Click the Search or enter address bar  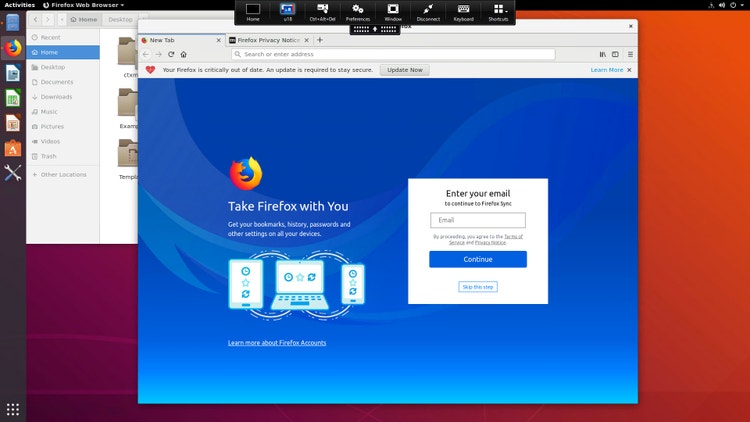[x=393, y=54]
